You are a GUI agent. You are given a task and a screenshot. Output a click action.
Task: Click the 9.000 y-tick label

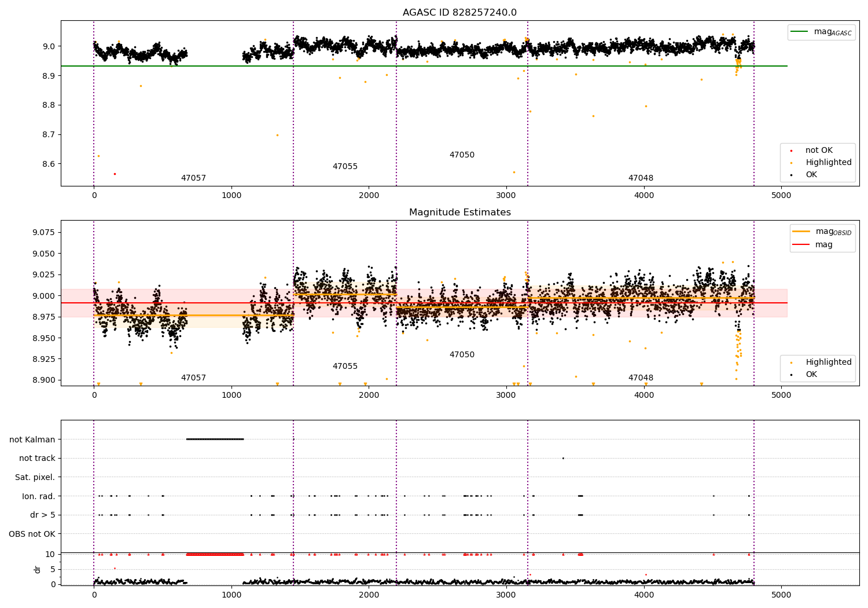(45, 296)
